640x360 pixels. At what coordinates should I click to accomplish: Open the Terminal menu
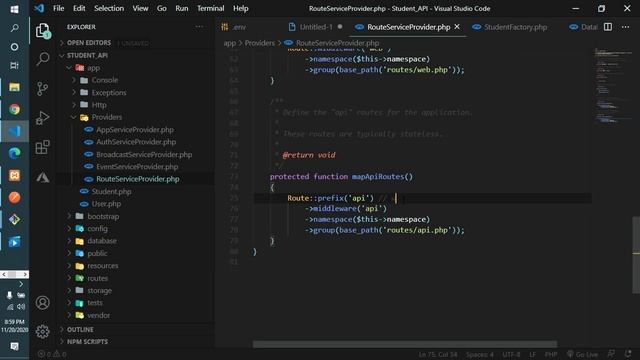[x=210, y=8]
